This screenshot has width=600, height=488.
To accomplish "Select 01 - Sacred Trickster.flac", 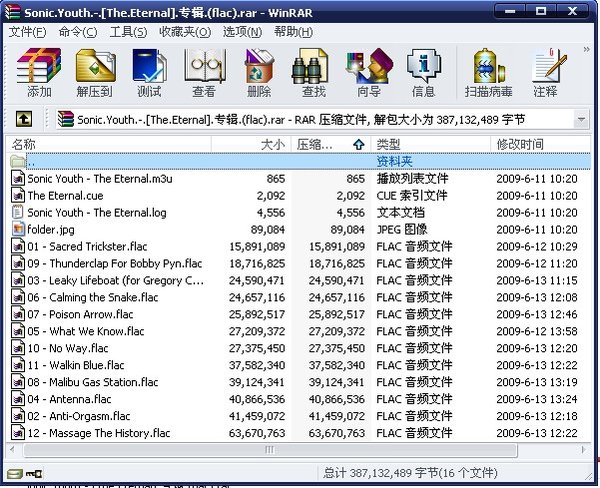I will point(299,246).
